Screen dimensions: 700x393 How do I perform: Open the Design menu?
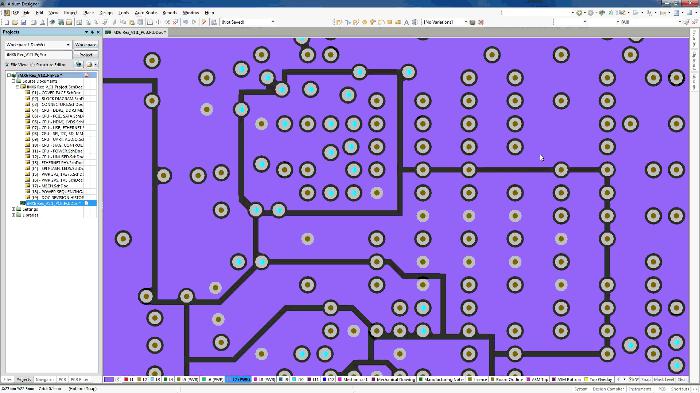(106, 13)
